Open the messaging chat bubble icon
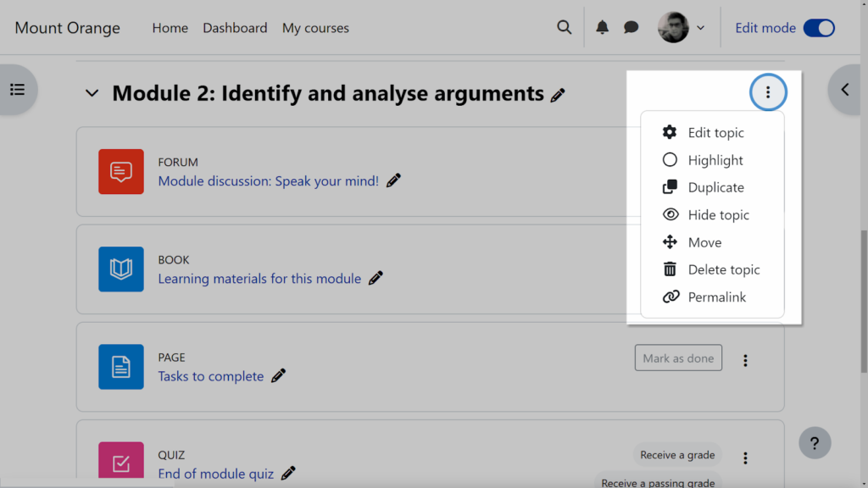This screenshot has height=488, width=868. click(631, 27)
